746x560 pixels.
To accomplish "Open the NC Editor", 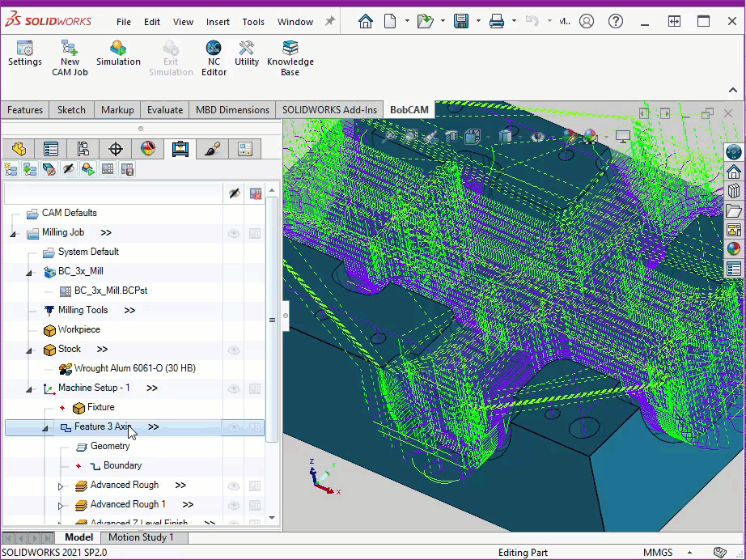I will tap(214, 58).
